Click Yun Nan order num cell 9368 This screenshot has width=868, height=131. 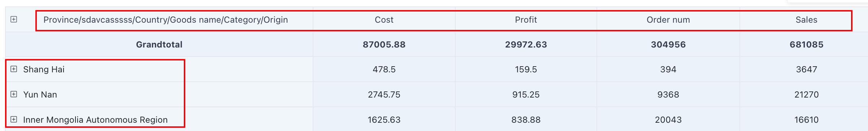(x=668, y=95)
